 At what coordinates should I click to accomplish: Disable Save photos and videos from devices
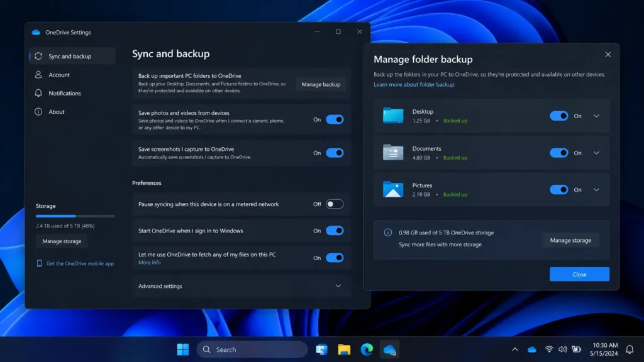[335, 119]
